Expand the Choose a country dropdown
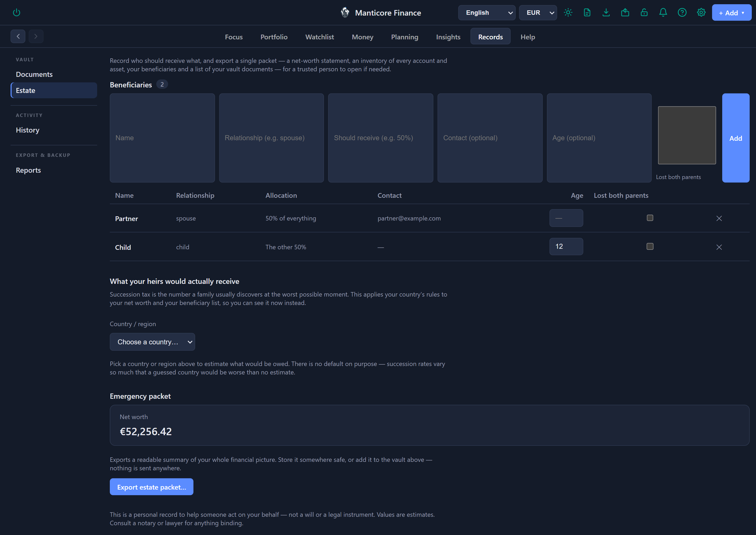756x535 pixels. pyautogui.click(x=152, y=342)
